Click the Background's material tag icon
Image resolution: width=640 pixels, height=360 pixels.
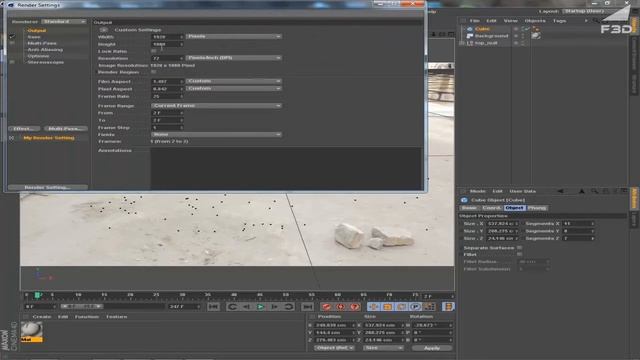tap(536, 36)
